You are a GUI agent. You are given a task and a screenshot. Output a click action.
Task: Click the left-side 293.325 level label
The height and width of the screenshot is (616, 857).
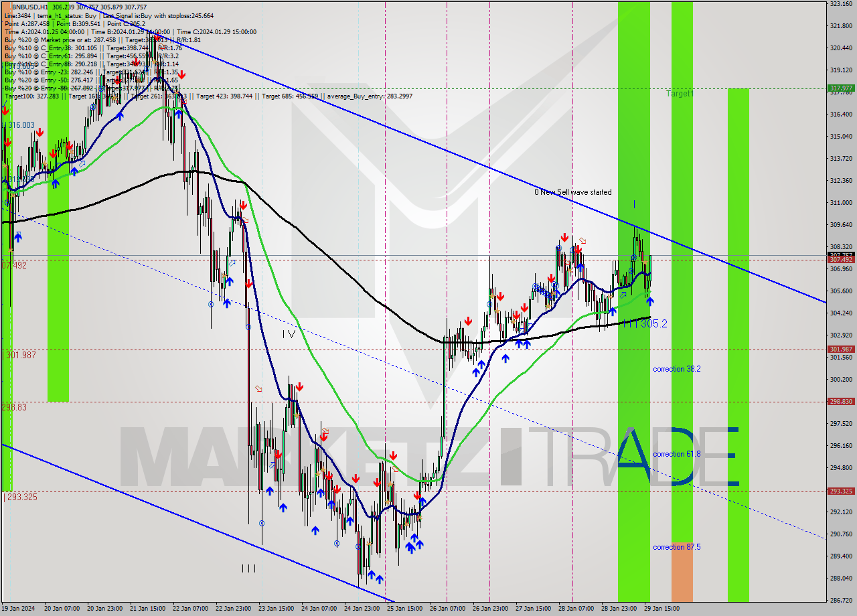(21, 497)
